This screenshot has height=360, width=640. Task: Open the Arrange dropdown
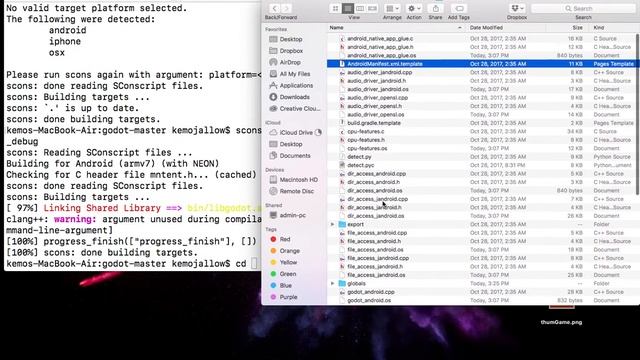point(392,8)
